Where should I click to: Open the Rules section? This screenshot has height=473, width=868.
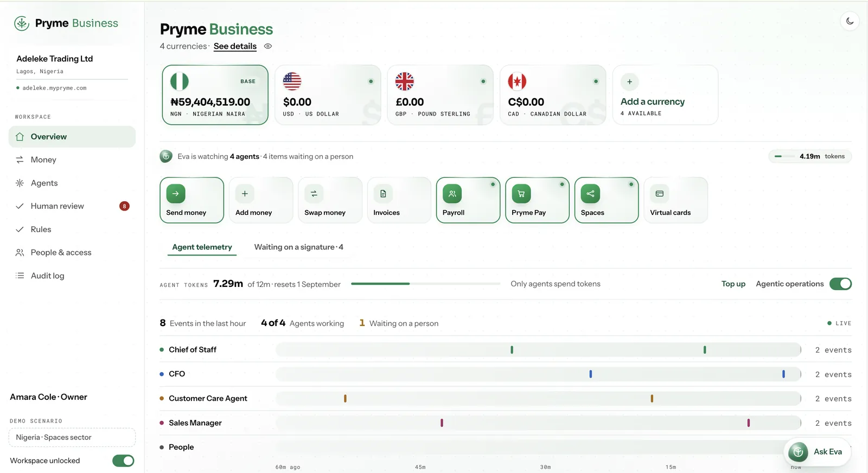(72, 229)
